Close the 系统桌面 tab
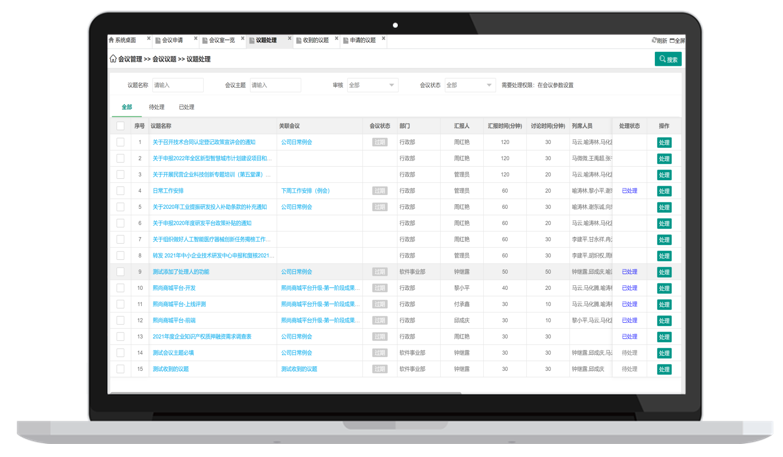 [148, 38]
